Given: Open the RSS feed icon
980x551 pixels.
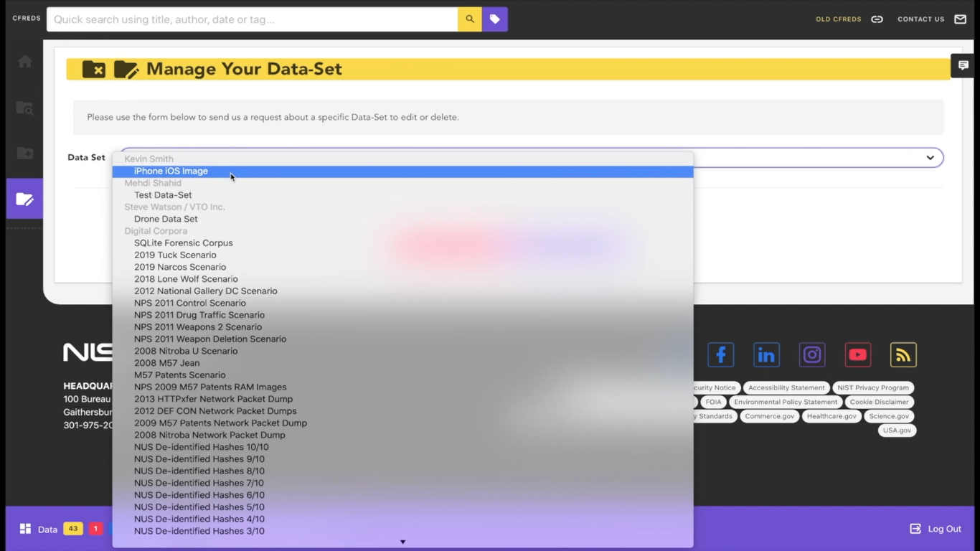Looking at the screenshot, I should [903, 355].
